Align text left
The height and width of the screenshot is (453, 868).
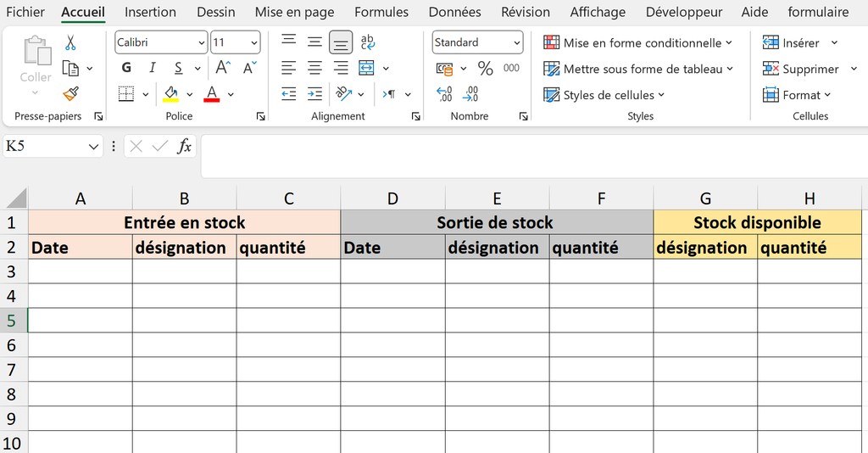pyautogui.click(x=288, y=68)
